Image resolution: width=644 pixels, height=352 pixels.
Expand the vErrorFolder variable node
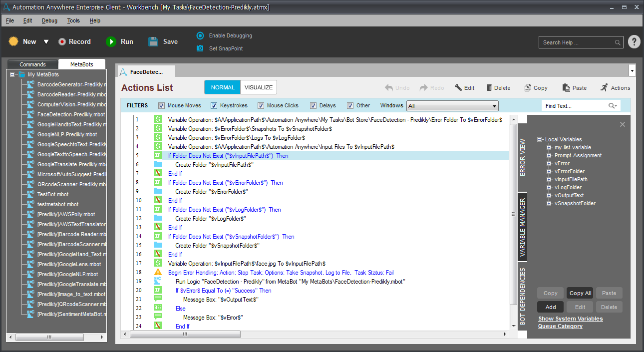coord(549,172)
